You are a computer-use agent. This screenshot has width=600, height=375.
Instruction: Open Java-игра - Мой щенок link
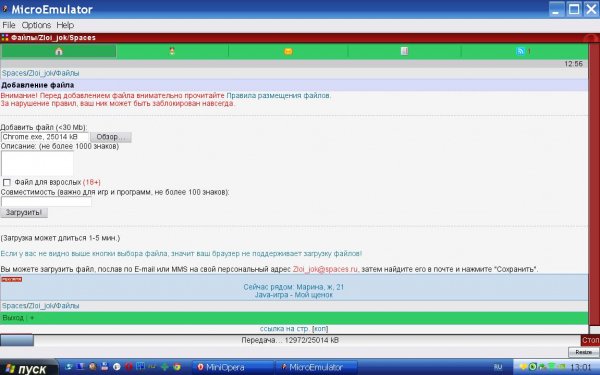point(293,295)
